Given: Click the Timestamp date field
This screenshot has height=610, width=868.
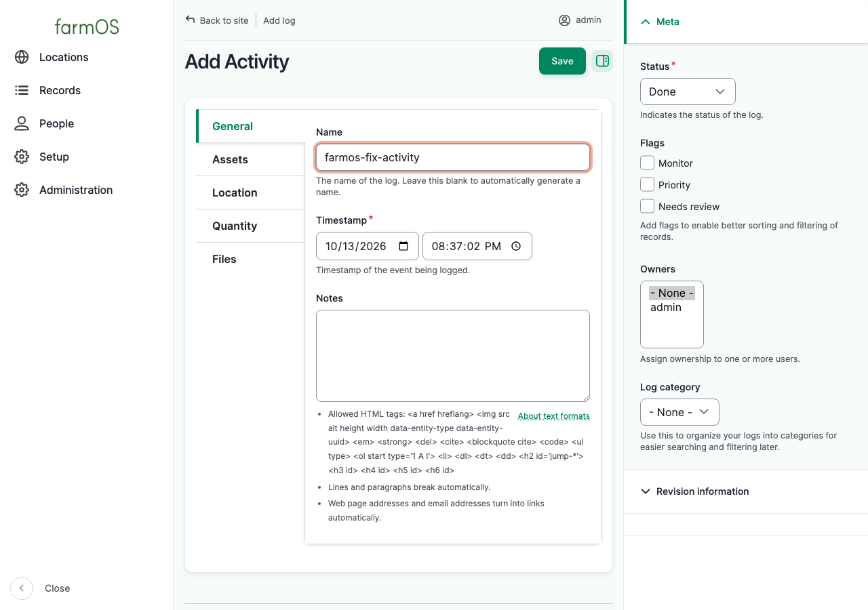Looking at the screenshot, I should (x=368, y=246).
